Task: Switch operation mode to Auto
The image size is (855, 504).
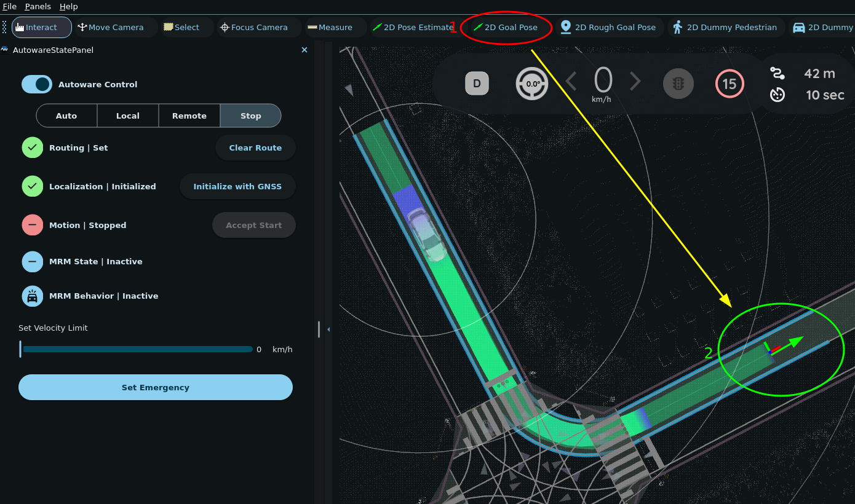Action: point(66,116)
